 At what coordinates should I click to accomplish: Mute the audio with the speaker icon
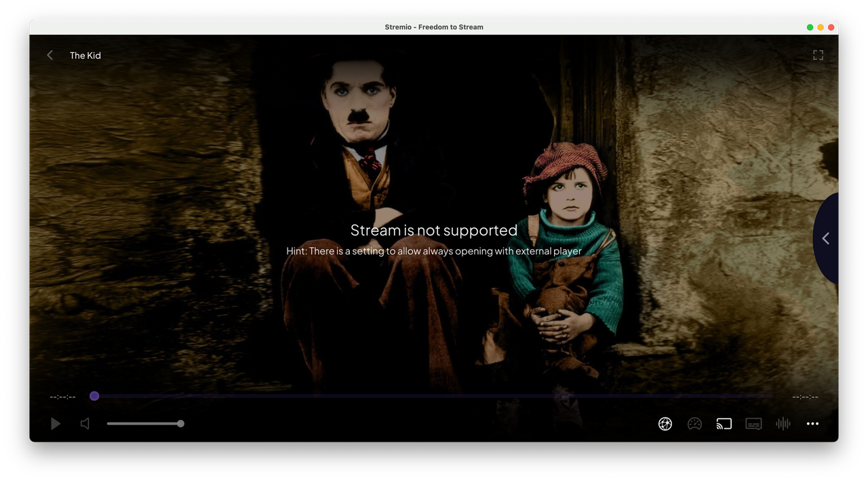point(85,424)
